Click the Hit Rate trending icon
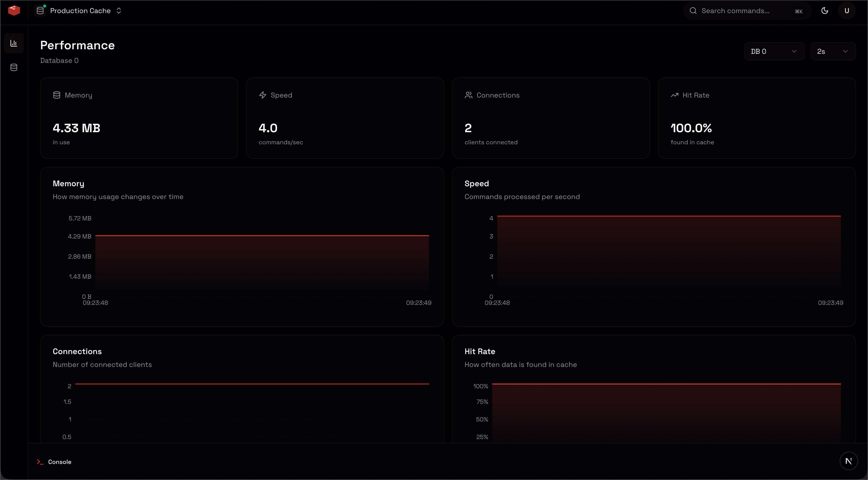868x480 pixels. coord(674,95)
